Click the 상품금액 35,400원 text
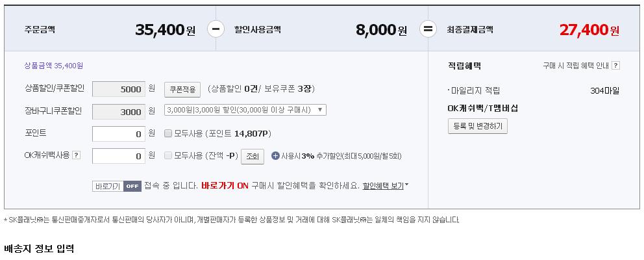This screenshot has width=644, height=260. (53, 66)
